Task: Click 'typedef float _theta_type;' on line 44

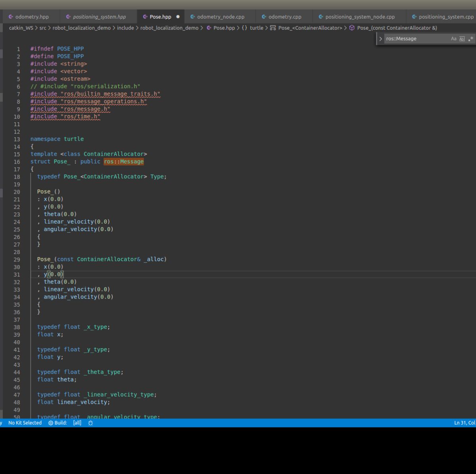Action: click(80, 372)
